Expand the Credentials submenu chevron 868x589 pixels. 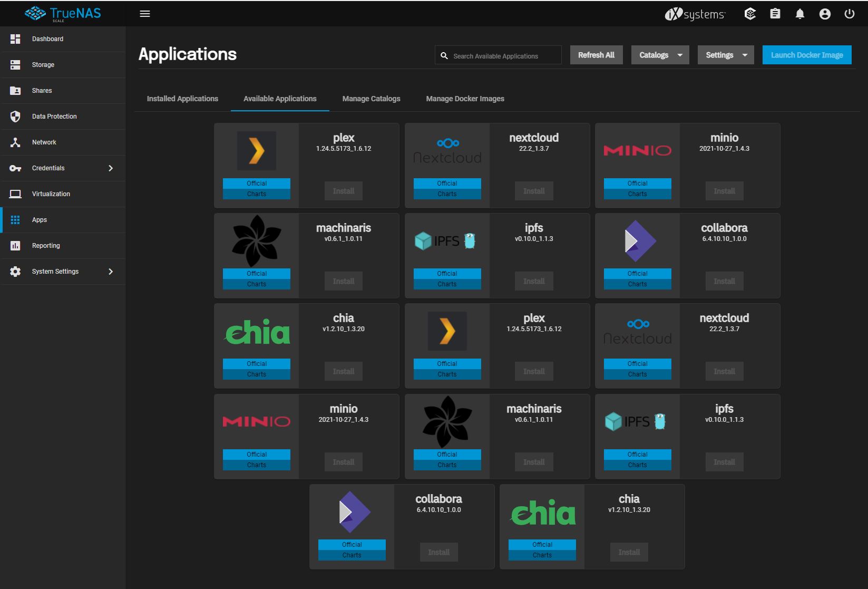(x=111, y=168)
